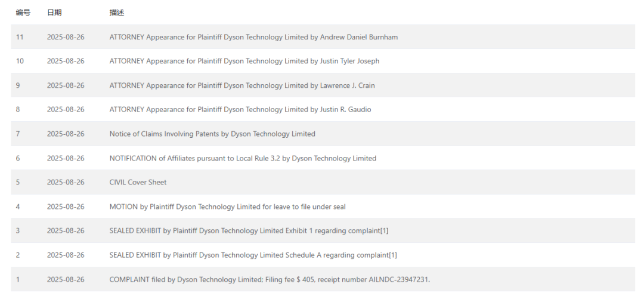Select NOTIFICATION of Affiliates Local Rule 3.2
The height and width of the screenshot is (296, 644).
coord(243,158)
